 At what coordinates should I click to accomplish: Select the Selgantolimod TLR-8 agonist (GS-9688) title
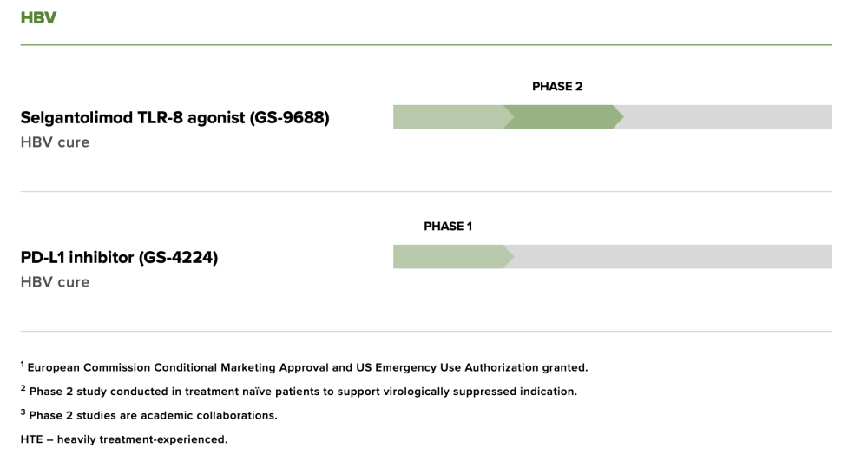coord(175,118)
